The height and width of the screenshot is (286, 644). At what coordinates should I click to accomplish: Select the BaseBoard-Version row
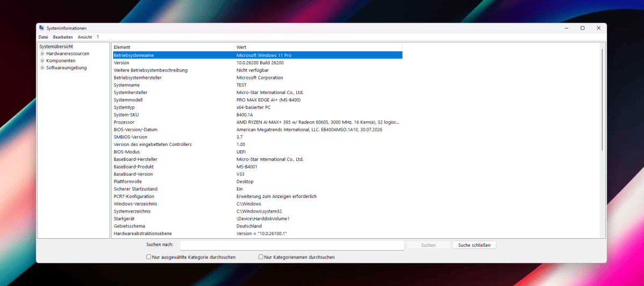click(257, 174)
